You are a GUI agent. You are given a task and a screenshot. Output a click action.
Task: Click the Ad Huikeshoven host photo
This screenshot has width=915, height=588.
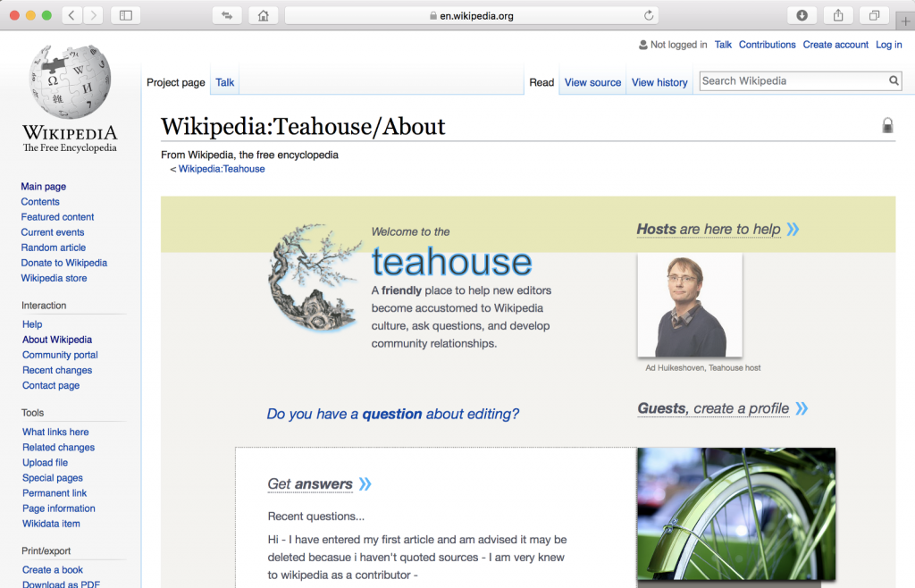pos(689,305)
